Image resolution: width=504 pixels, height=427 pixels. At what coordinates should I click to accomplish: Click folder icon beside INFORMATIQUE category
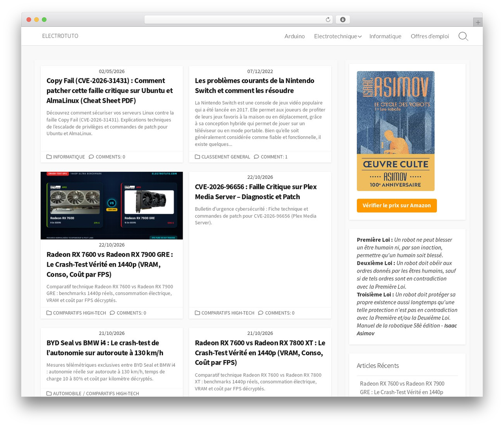pyautogui.click(x=49, y=157)
